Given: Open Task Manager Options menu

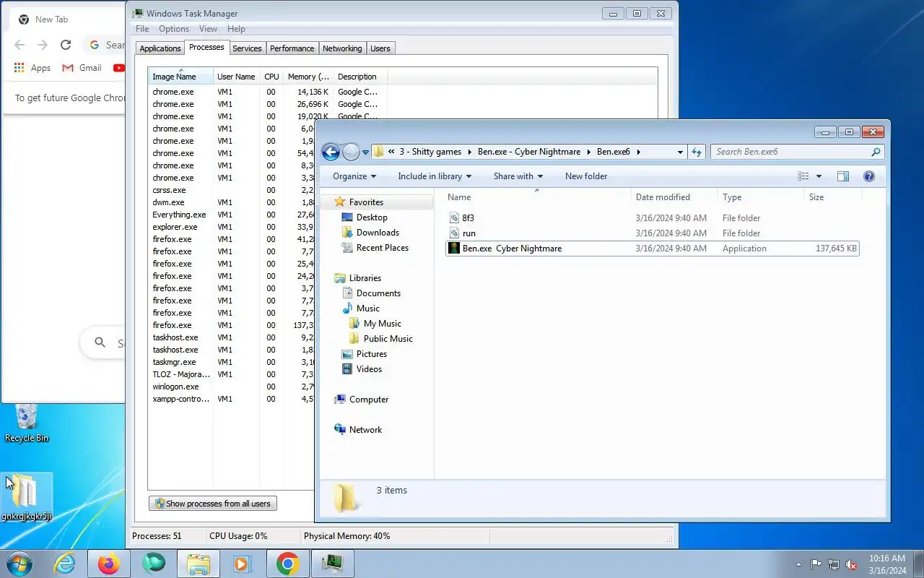Looking at the screenshot, I should click(174, 29).
